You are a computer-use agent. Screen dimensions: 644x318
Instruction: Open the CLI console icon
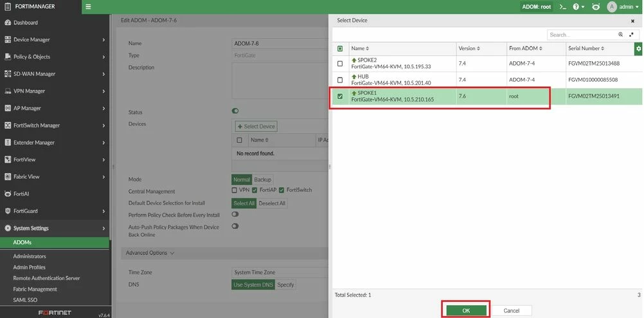(563, 7)
